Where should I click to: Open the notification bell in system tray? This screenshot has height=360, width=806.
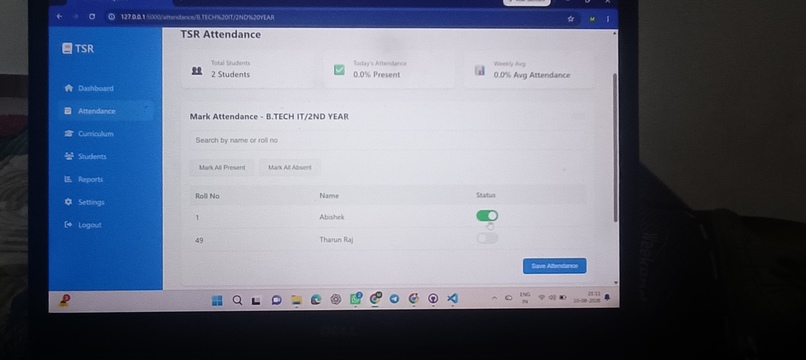[x=607, y=297]
